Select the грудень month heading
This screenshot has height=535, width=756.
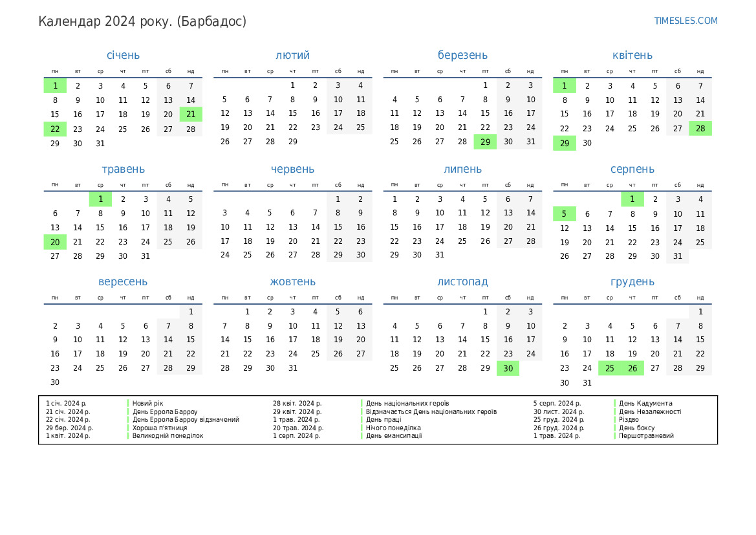point(632,281)
